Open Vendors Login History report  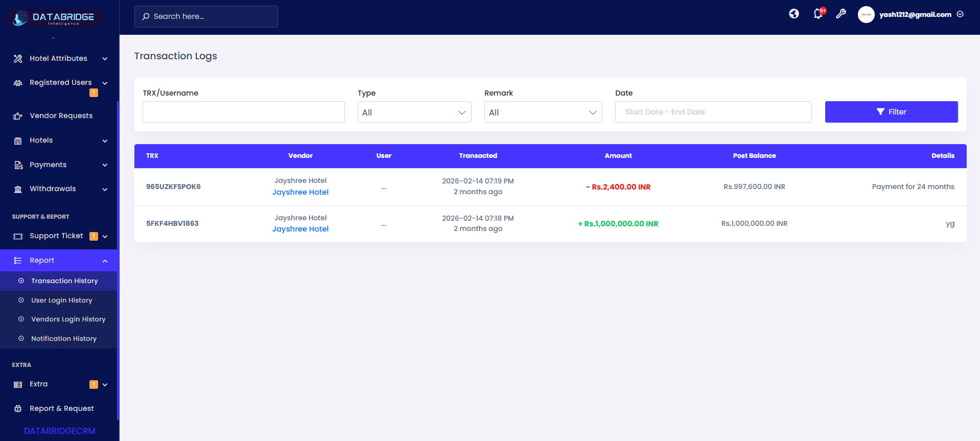pyautogui.click(x=68, y=319)
